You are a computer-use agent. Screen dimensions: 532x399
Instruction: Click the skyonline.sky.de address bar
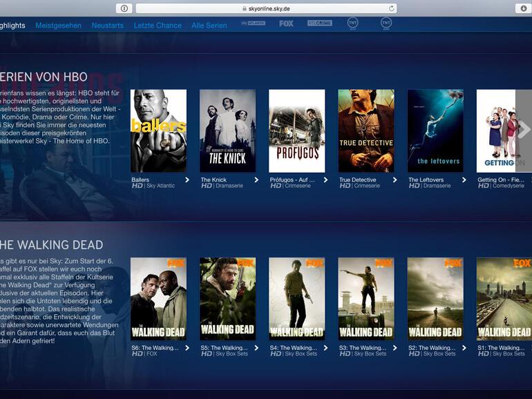click(x=266, y=8)
